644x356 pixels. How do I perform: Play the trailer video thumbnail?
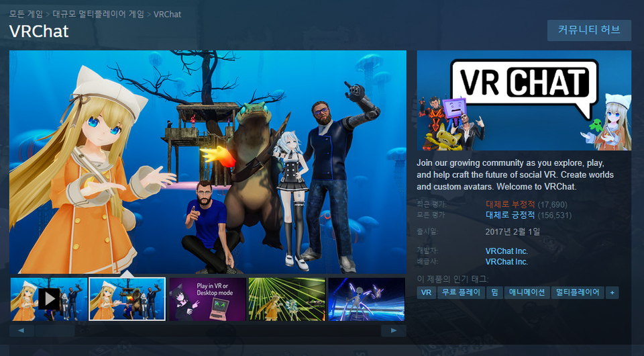click(x=48, y=299)
